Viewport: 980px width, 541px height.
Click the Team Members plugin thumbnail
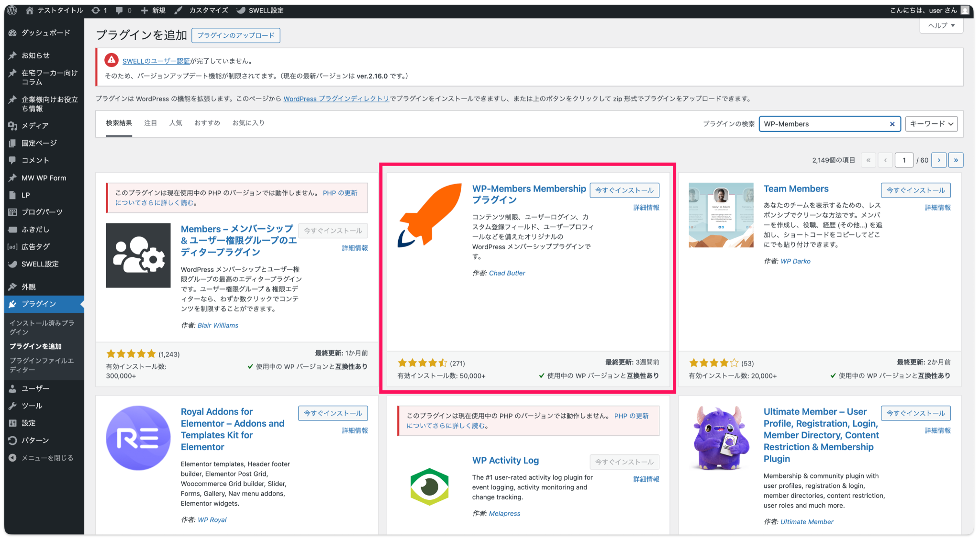click(x=721, y=215)
